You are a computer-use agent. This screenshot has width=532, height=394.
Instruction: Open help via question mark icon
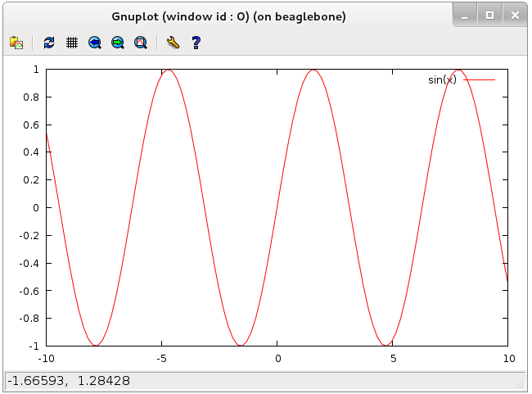pyautogui.click(x=196, y=43)
